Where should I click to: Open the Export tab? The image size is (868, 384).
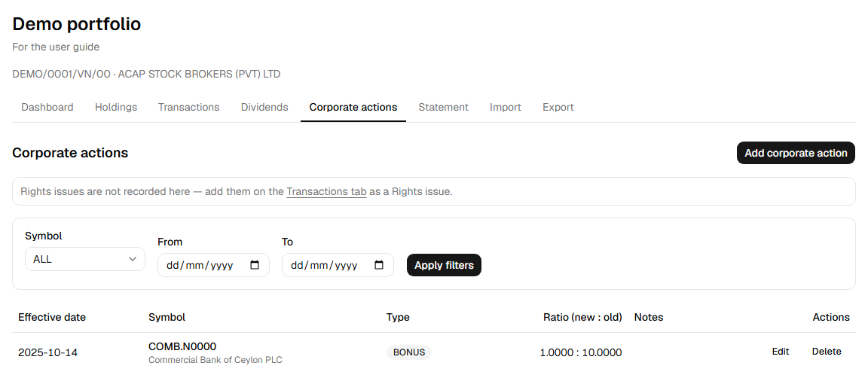click(558, 108)
